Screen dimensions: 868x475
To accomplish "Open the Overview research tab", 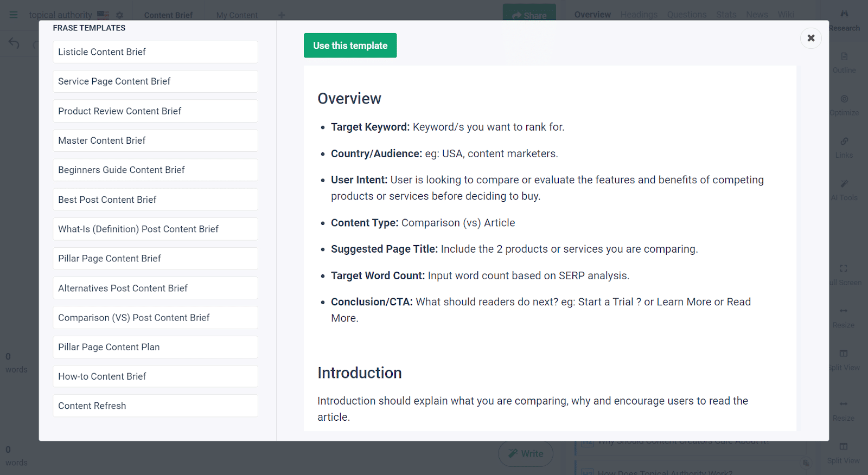I will click(x=592, y=15).
